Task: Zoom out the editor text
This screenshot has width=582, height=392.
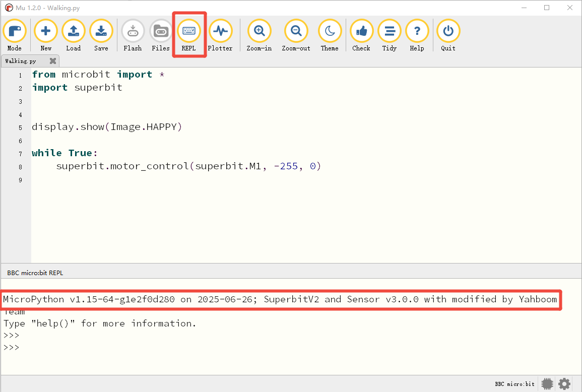Action: [296, 35]
